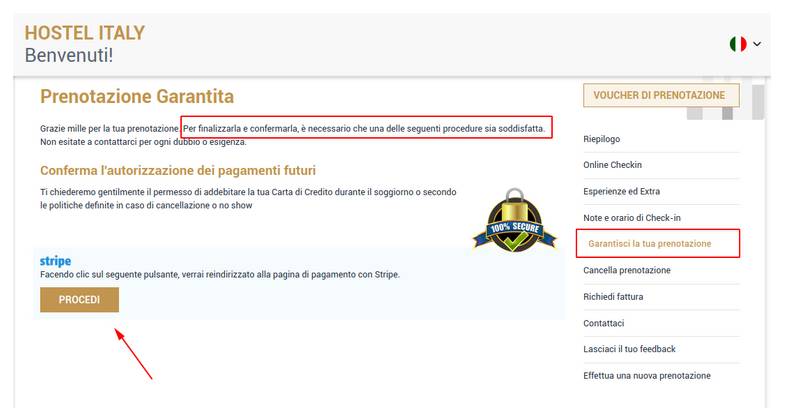Click the PROCEDI button
The height and width of the screenshot is (419, 790).
click(80, 300)
